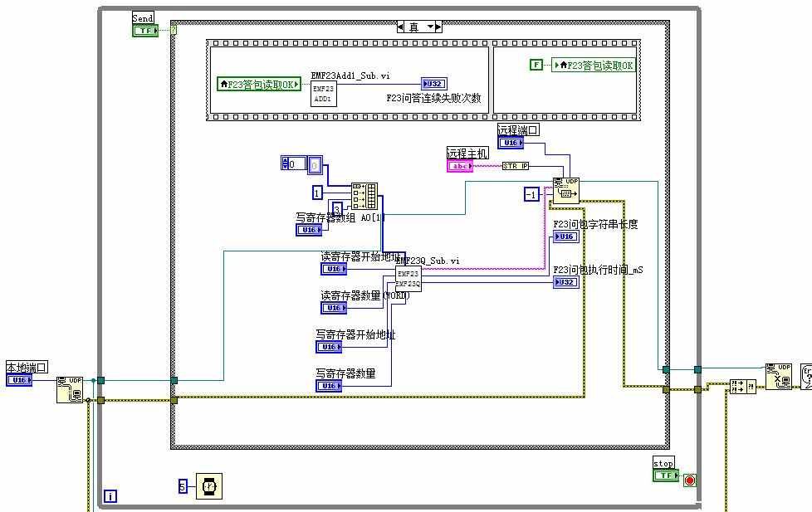
Task: Click the array constant element value
Action: click(x=315, y=166)
